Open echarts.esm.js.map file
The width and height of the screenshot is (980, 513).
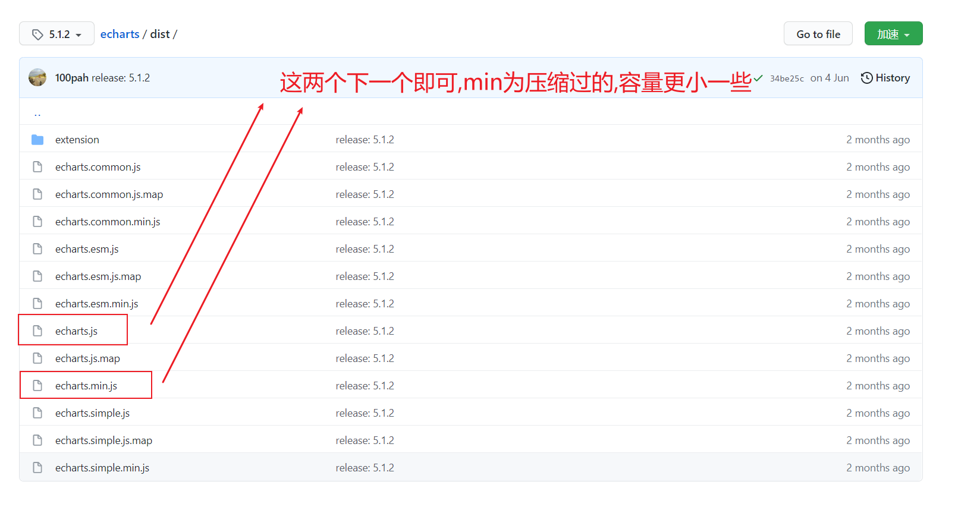(x=98, y=276)
